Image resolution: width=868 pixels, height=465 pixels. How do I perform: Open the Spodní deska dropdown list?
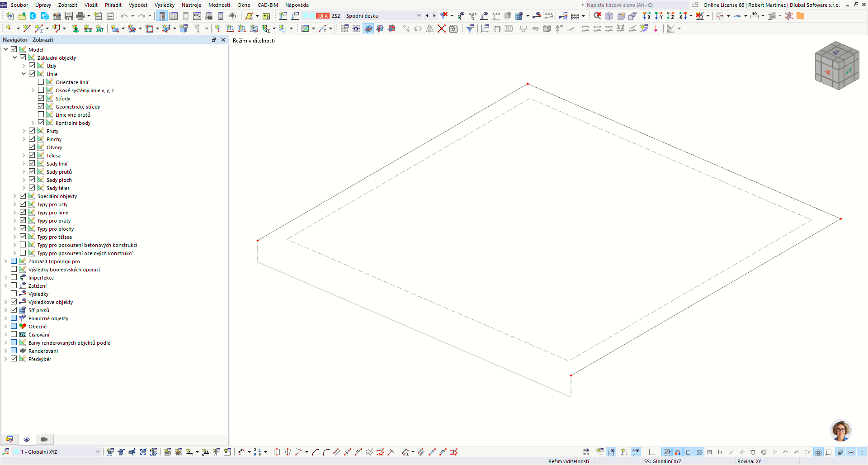pos(419,15)
